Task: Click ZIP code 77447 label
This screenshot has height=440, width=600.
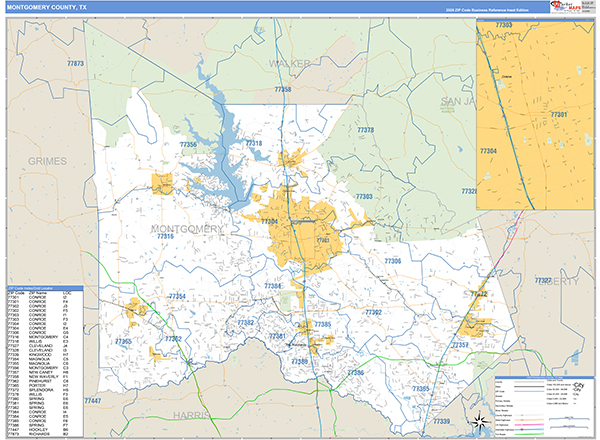Action: tap(92, 400)
